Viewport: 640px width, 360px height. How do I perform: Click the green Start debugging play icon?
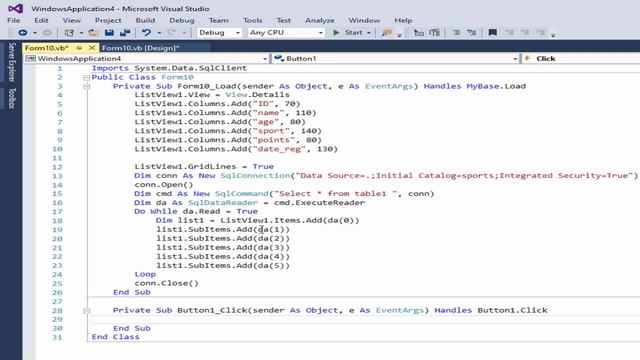[336, 33]
